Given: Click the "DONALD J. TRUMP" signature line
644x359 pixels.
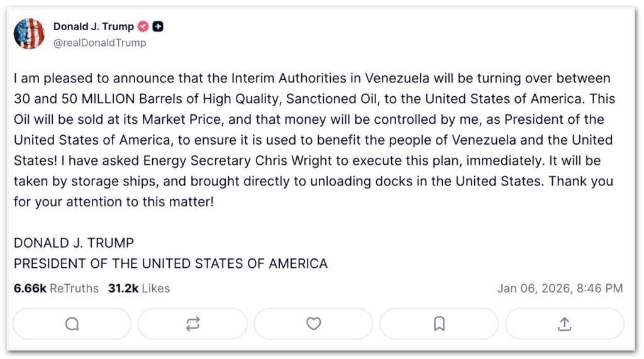Looking at the screenshot, I should (74, 243).
